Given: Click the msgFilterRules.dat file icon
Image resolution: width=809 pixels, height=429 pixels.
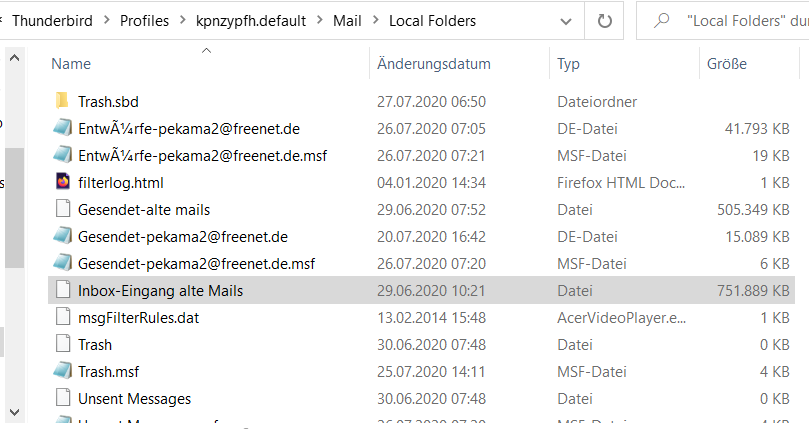Looking at the screenshot, I should point(62,317).
